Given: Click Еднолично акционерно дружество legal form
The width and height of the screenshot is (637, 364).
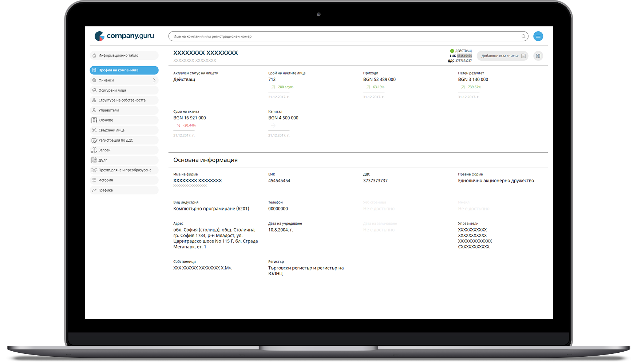Looking at the screenshot, I should click(496, 181).
